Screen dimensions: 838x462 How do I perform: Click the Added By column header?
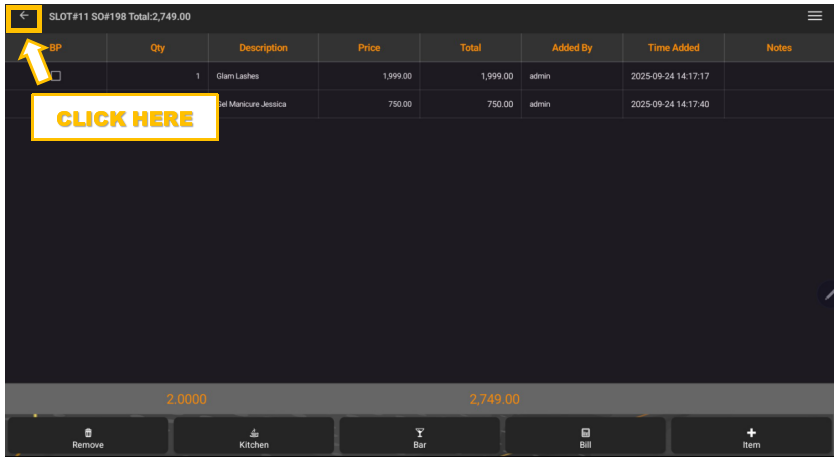tap(571, 48)
